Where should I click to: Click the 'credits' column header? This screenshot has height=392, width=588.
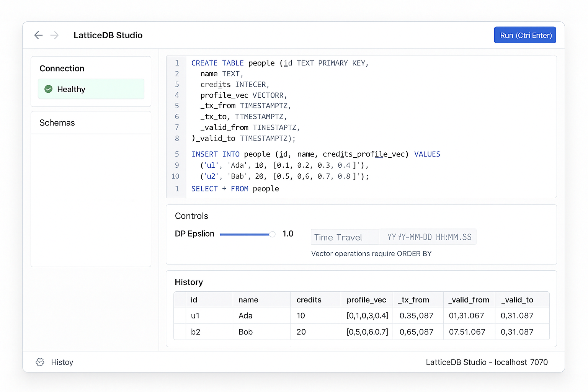[x=316, y=300]
